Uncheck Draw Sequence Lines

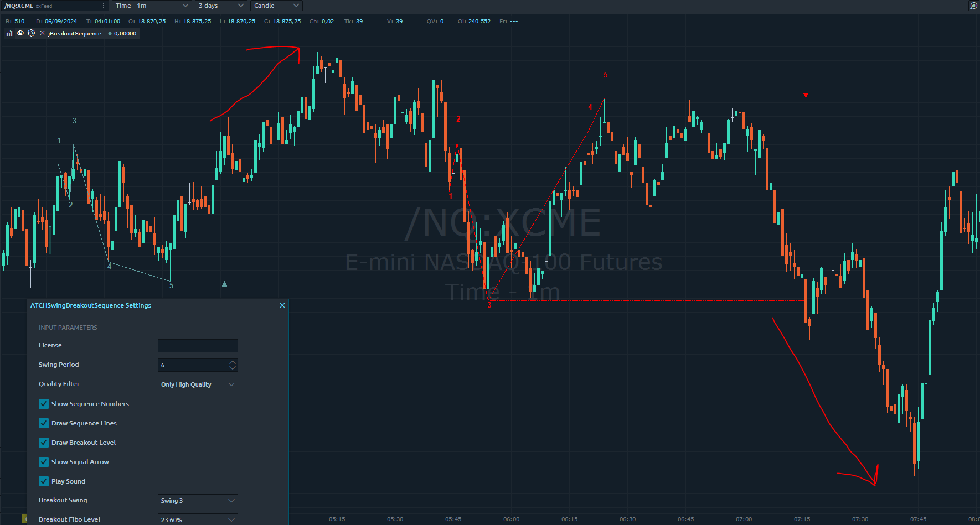(x=44, y=423)
